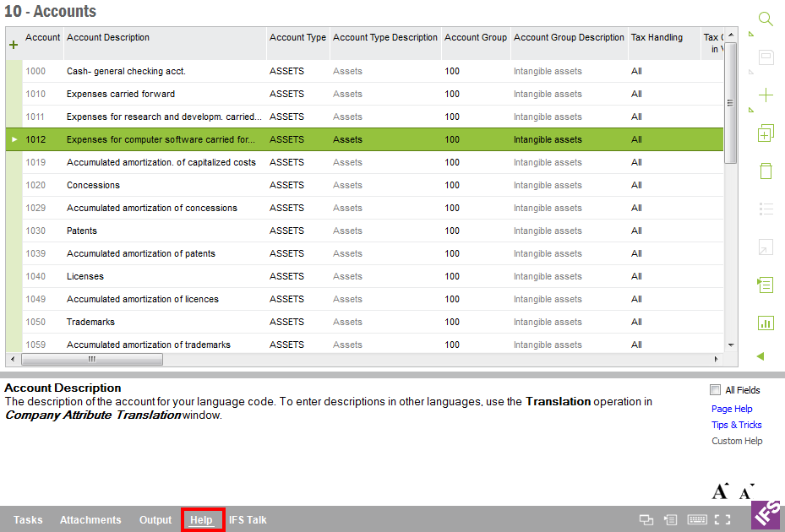Open the Page Help link
This screenshot has width=785, height=532.
[731, 409]
